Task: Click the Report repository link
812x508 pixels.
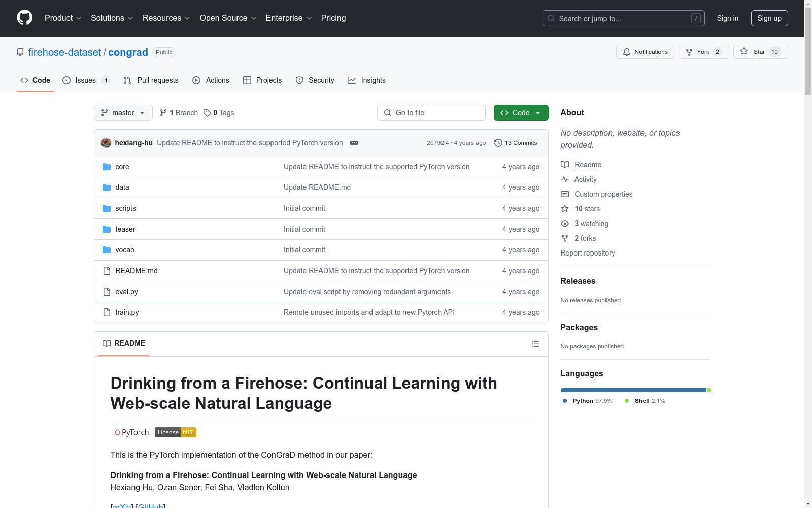Action: (588, 253)
